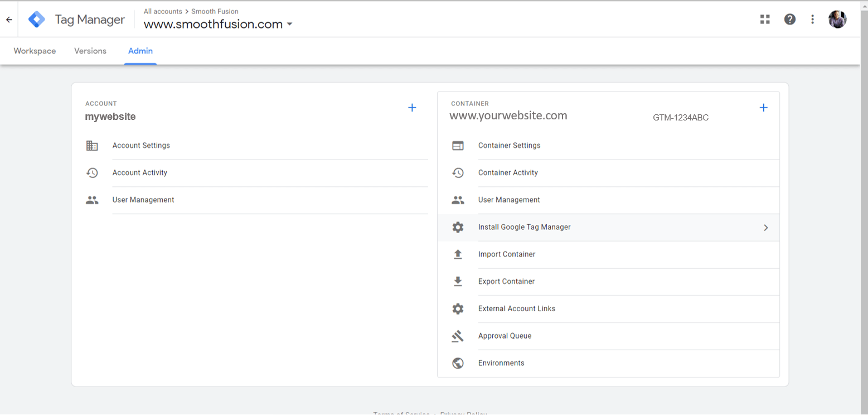Open Account Settings
The image size is (868, 415).
click(x=141, y=146)
